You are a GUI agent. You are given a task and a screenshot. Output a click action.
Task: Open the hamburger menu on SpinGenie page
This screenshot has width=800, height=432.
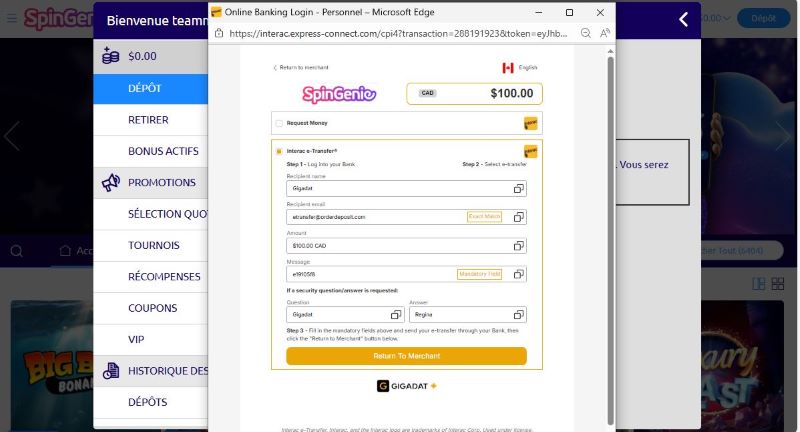[x=11, y=18]
